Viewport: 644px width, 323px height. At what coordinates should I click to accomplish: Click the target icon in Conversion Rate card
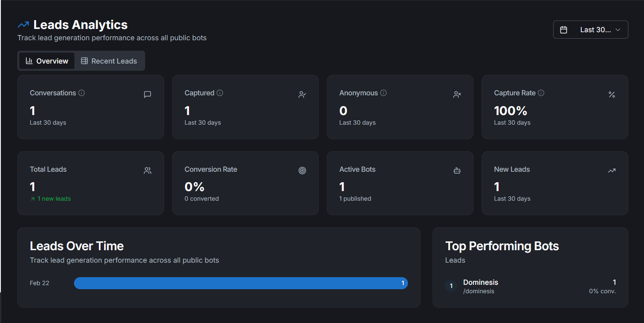(x=302, y=171)
